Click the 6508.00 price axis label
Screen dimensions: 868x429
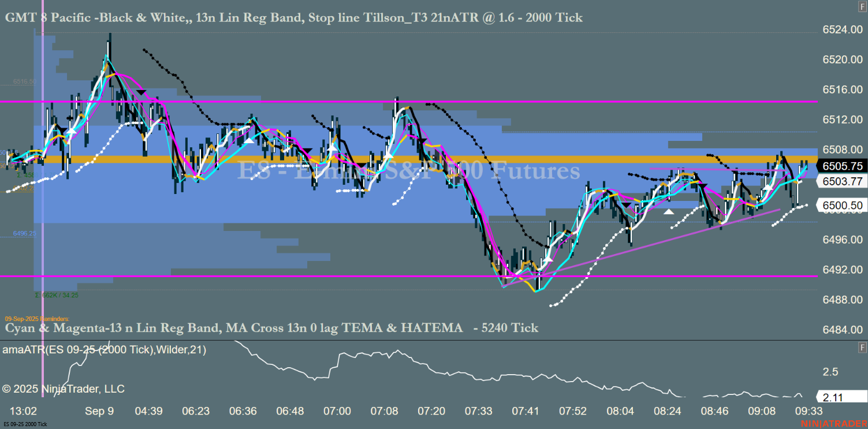tap(843, 150)
